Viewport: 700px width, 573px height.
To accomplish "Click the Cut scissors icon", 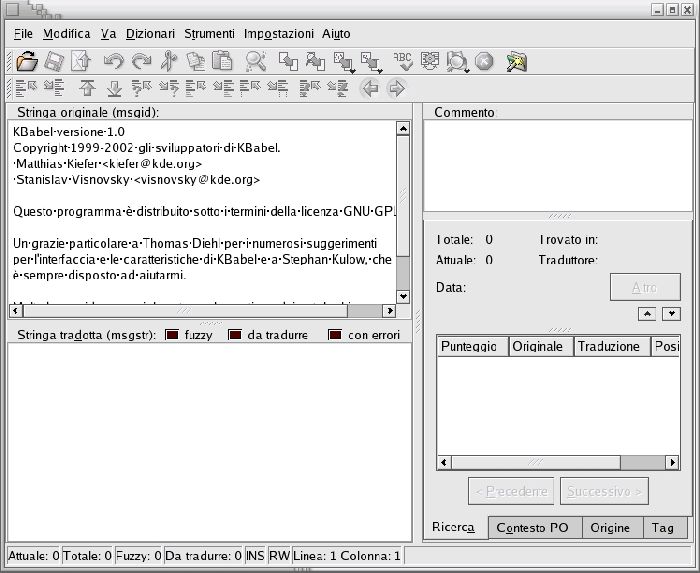I will pyautogui.click(x=169, y=61).
